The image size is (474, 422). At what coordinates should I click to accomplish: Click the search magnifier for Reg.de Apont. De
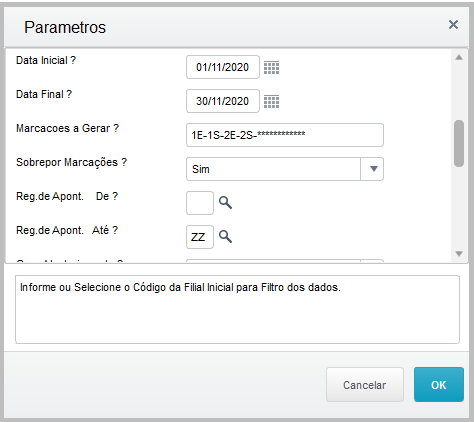coord(225,202)
